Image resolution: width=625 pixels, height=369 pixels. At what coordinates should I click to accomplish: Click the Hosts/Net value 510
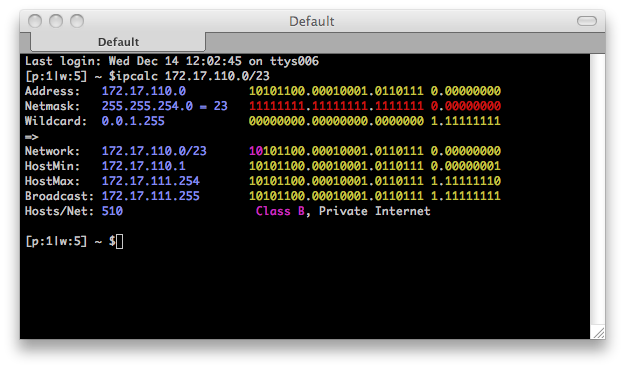pos(112,211)
